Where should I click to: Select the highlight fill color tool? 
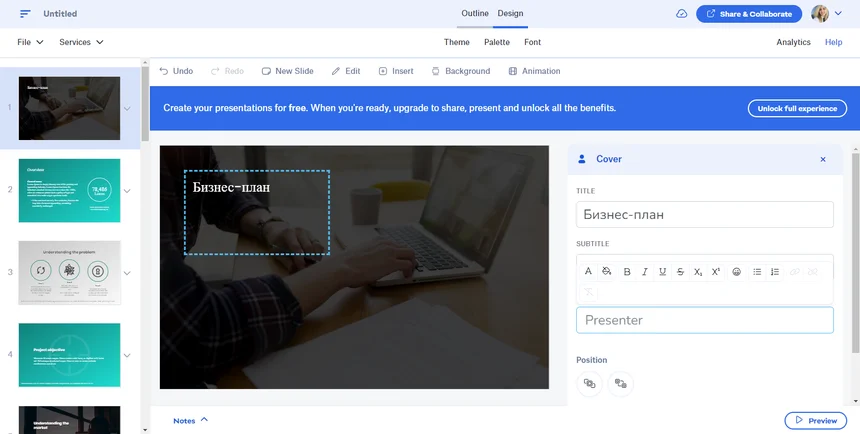pos(606,271)
